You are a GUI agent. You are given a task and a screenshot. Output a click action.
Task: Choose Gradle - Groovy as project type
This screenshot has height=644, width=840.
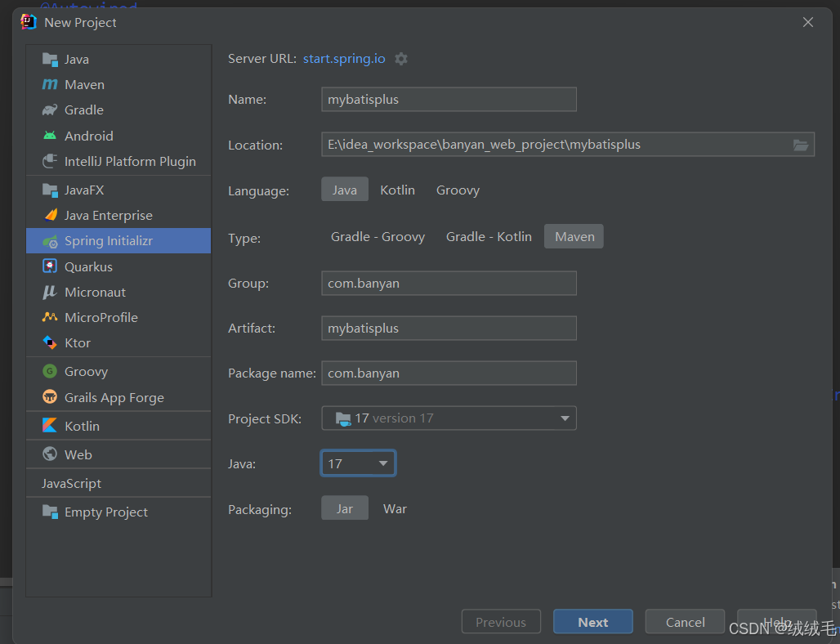coord(378,236)
